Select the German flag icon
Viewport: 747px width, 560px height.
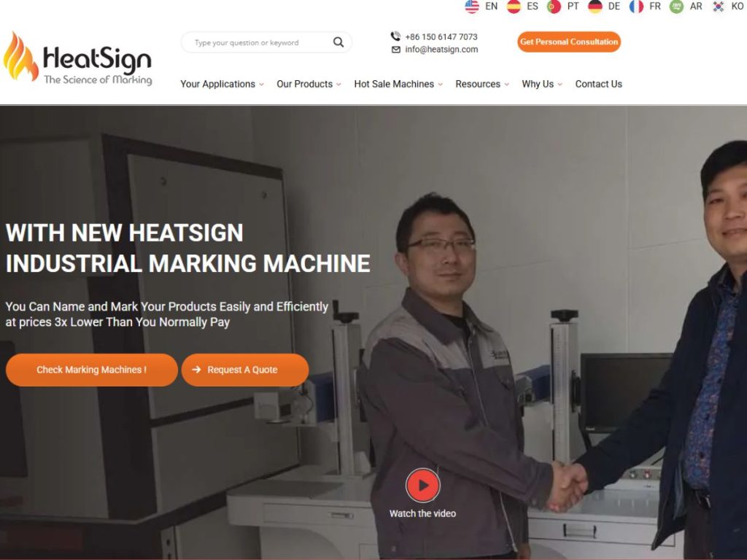point(595,6)
